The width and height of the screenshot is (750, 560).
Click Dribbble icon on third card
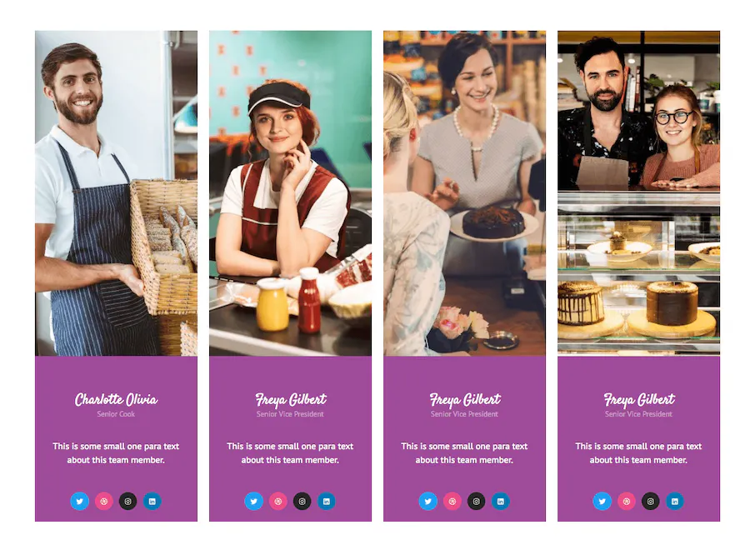[x=452, y=501]
